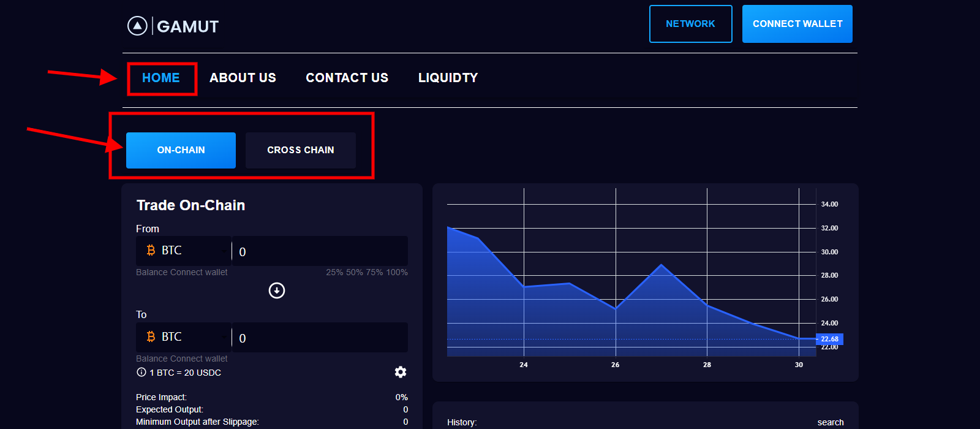This screenshot has height=429, width=980.
Task: Click the "Trade On-Chain" heading
Action: pos(190,205)
